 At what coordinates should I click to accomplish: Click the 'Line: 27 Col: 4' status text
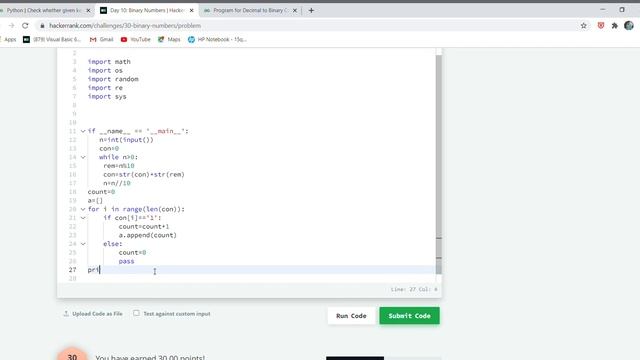click(414, 289)
